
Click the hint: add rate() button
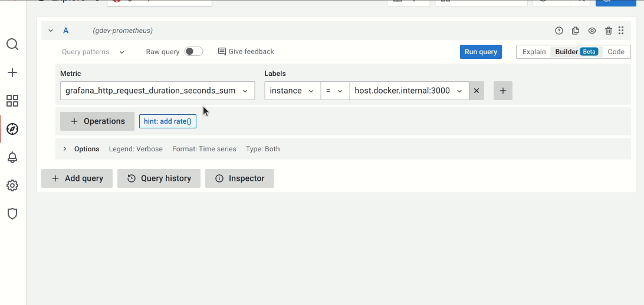coord(167,121)
